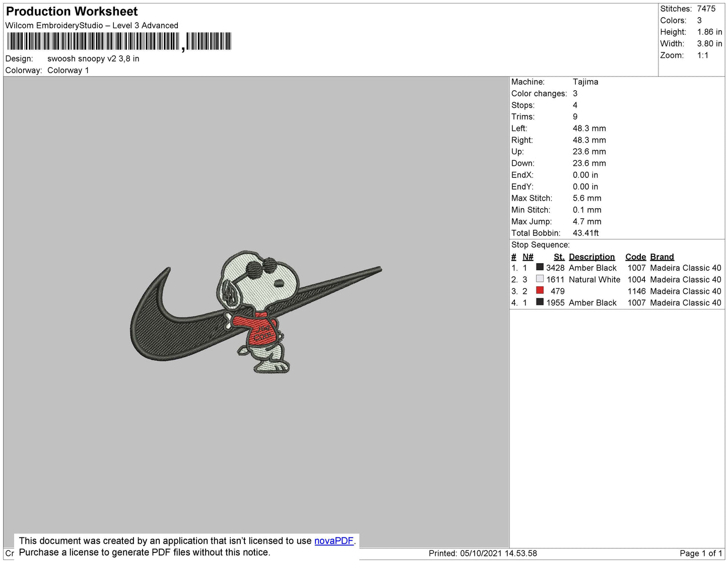
Task: Click the Total Bobbin value 43.41ft
Action: point(585,233)
